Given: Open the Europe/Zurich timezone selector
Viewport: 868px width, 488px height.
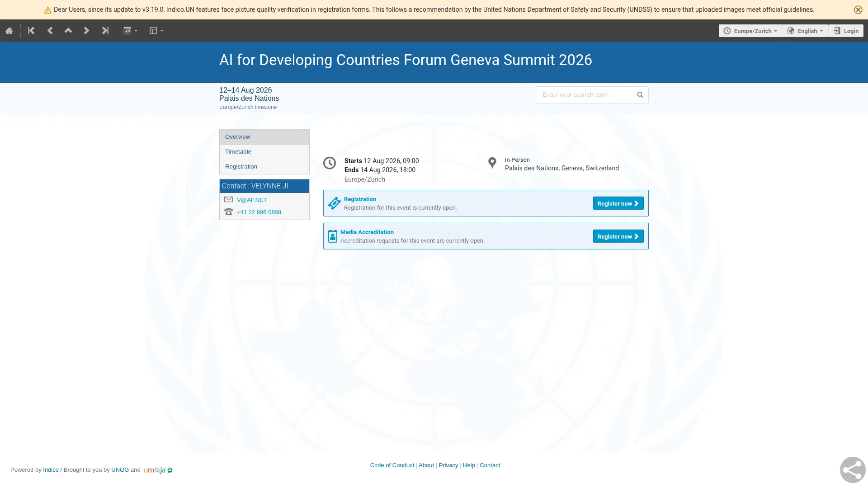Looking at the screenshot, I should click(750, 31).
